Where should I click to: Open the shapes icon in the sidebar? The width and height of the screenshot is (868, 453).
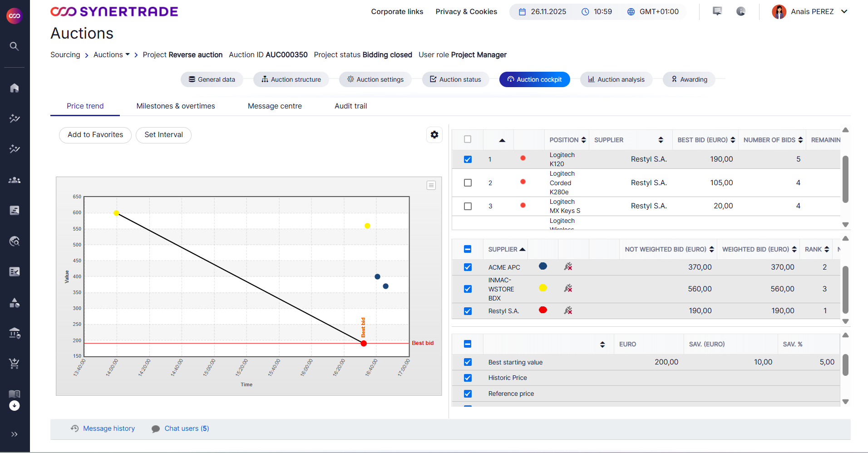click(15, 303)
